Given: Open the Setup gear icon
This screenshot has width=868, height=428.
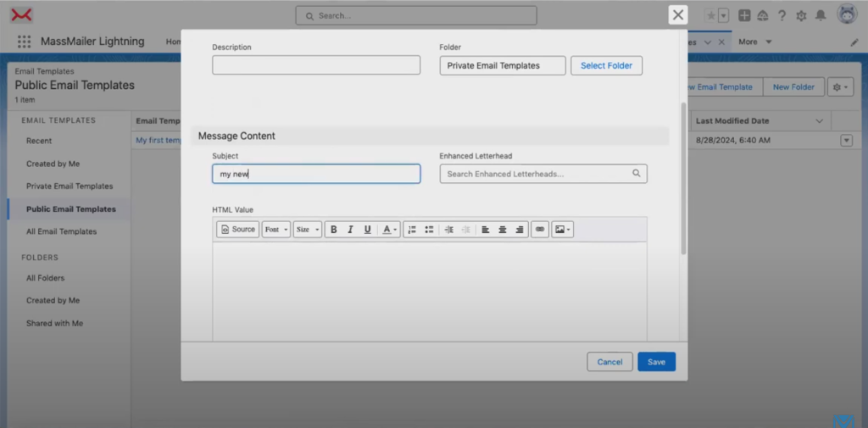Looking at the screenshot, I should click(x=801, y=15).
